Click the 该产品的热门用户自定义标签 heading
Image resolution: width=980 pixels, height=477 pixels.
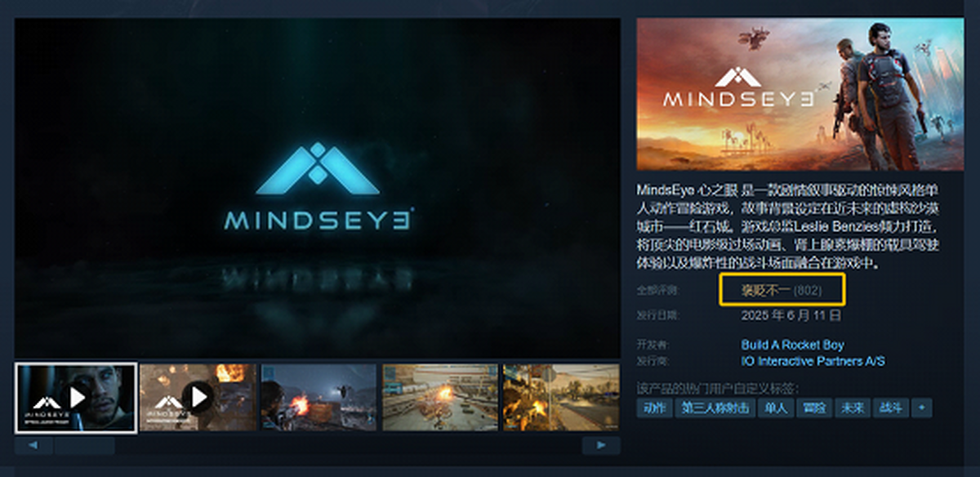[718, 387]
